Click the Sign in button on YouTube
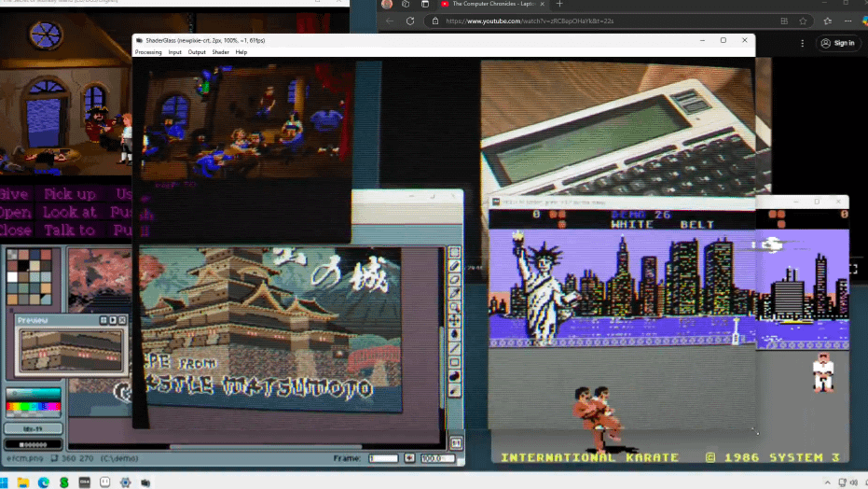Image resolution: width=868 pixels, height=489 pixels. click(837, 43)
